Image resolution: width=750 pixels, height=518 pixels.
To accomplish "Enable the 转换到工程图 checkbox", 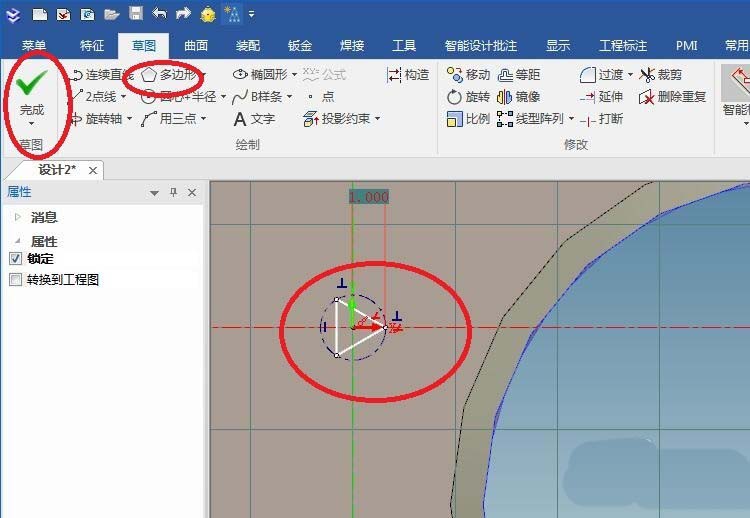I will pyautogui.click(x=15, y=279).
